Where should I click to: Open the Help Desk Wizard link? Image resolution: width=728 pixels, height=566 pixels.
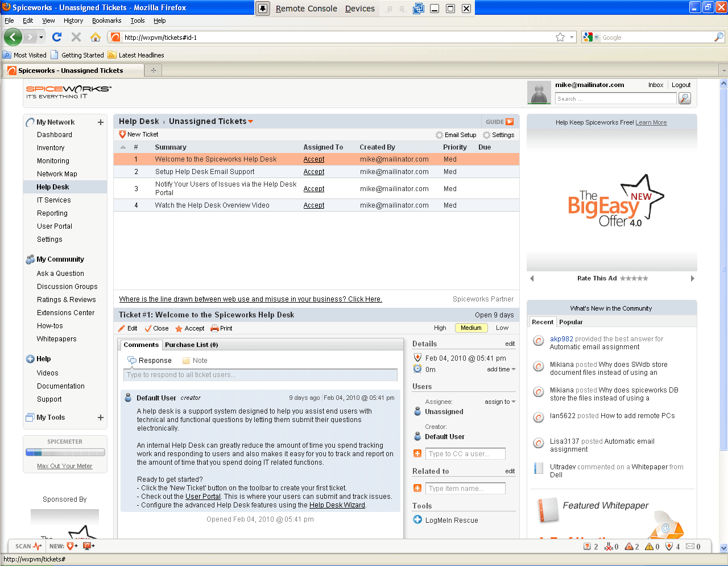click(x=337, y=505)
